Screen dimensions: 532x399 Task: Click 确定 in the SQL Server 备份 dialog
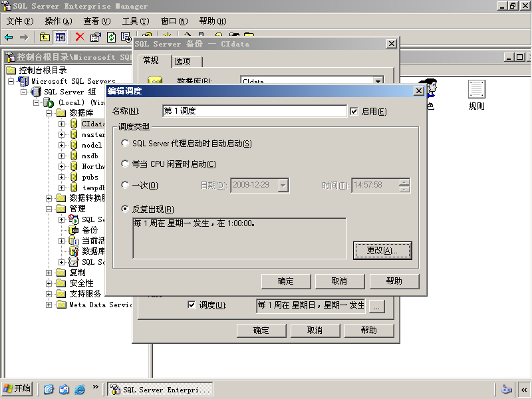coord(261,331)
